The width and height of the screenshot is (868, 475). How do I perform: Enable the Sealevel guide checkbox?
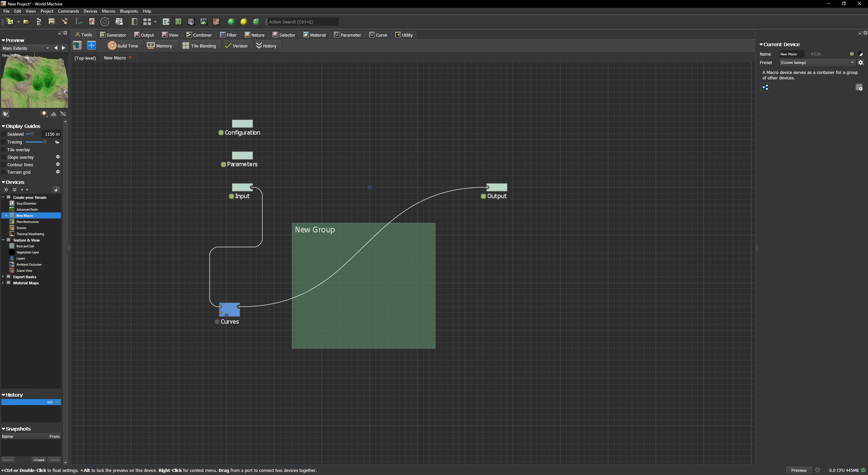coord(4,134)
